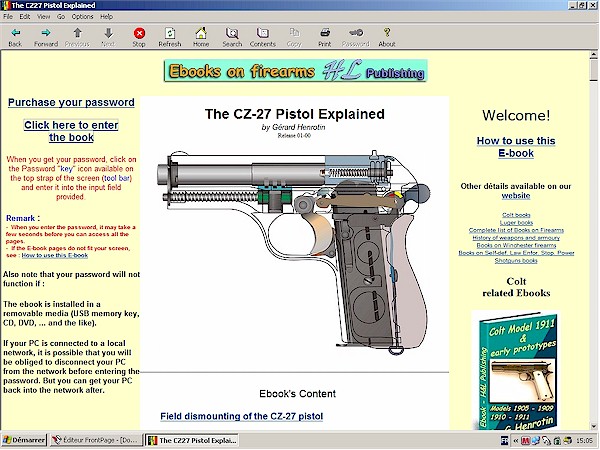Click the CZ-27 pistol cutaway illustration
The image size is (600, 450).
293,253
